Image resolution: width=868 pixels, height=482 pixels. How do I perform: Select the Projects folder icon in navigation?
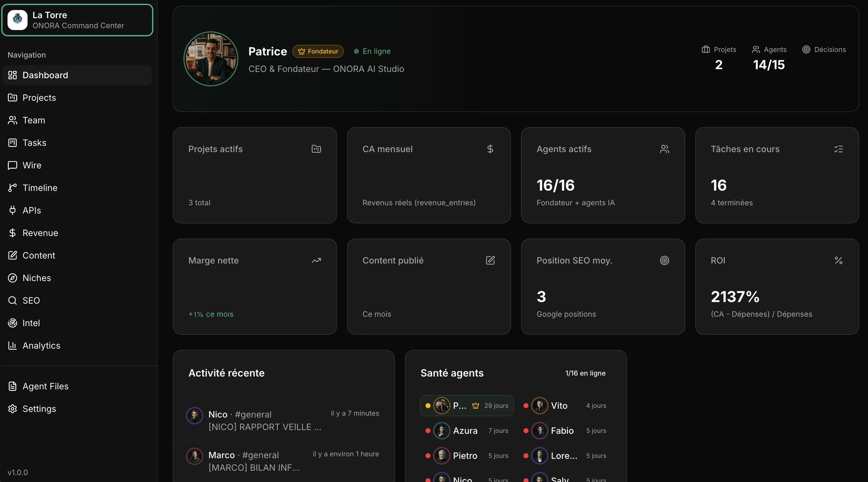(x=13, y=98)
